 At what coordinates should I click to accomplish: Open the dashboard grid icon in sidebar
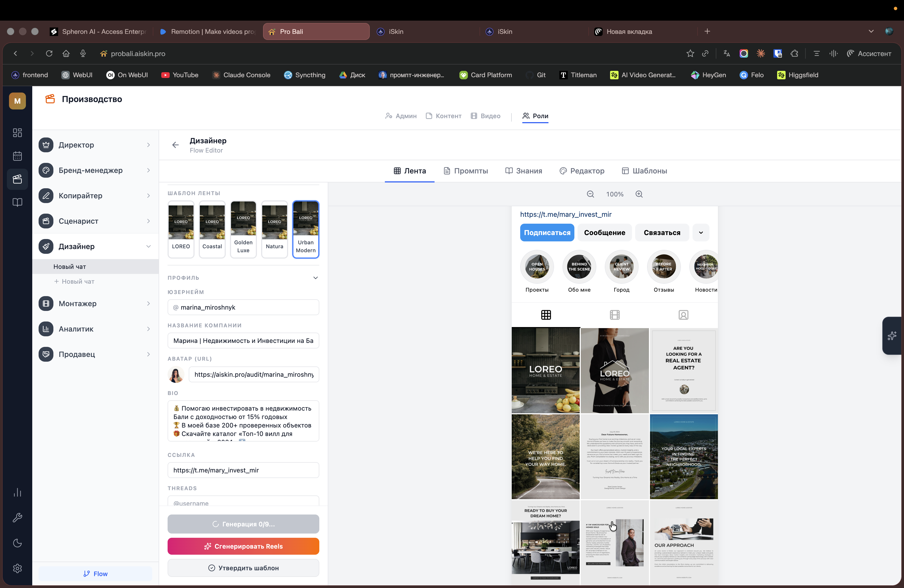(x=17, y=132)
